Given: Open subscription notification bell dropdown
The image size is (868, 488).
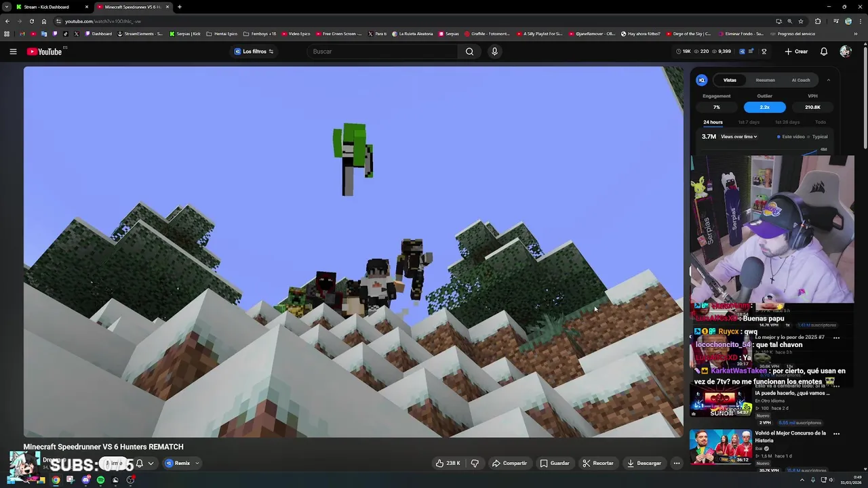Looking at the screenshot, I should point(144,464).
